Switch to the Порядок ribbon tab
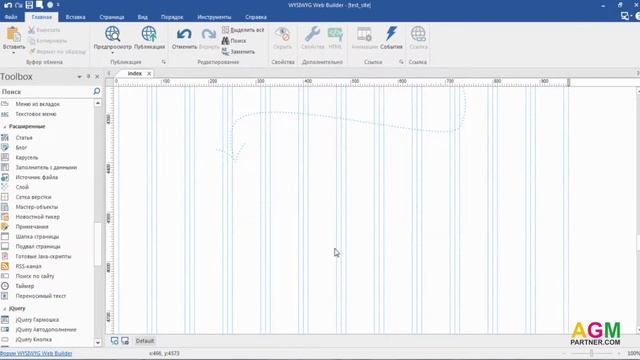640x360 pixels. point(172,17)
